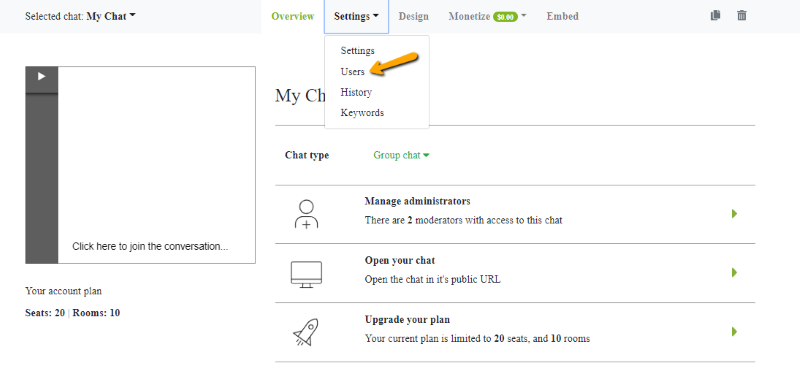Click the computer monitor icon
Viewport: 800px width, 377px height.
pos(306,274)
